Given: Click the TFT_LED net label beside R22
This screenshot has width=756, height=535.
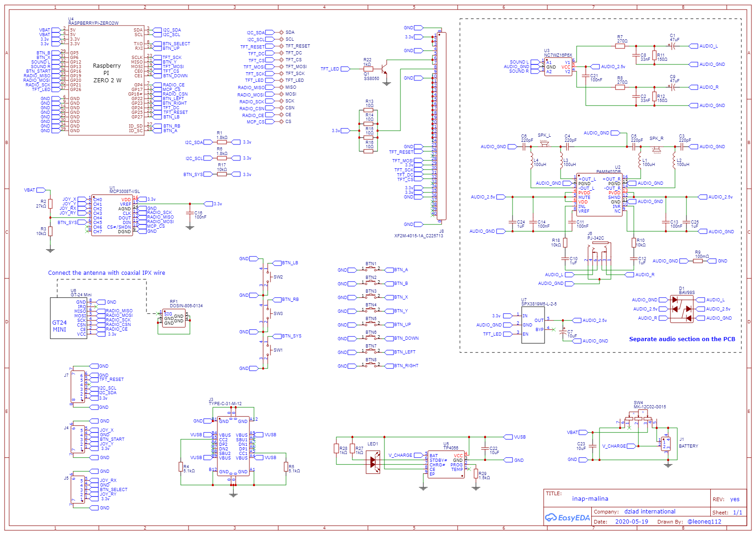Looking at the screenshot, I should point(335,69).
